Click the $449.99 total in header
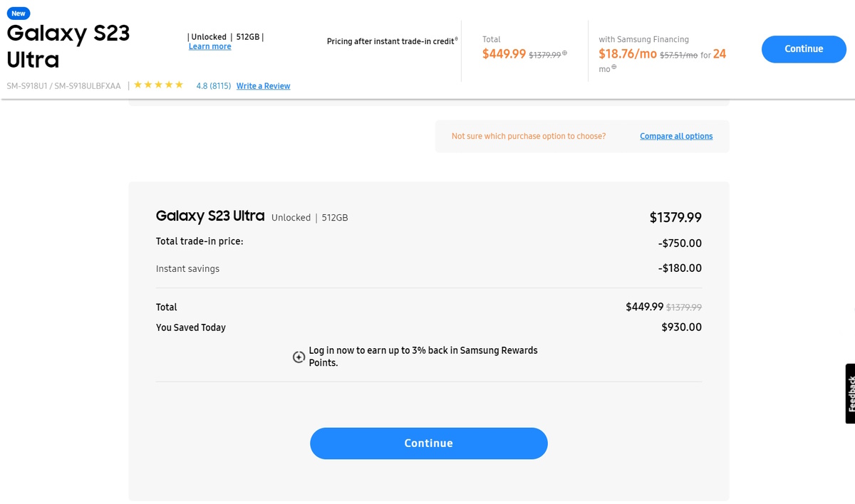This screenshot has height=504, width=855. click(x=504, y=54)
